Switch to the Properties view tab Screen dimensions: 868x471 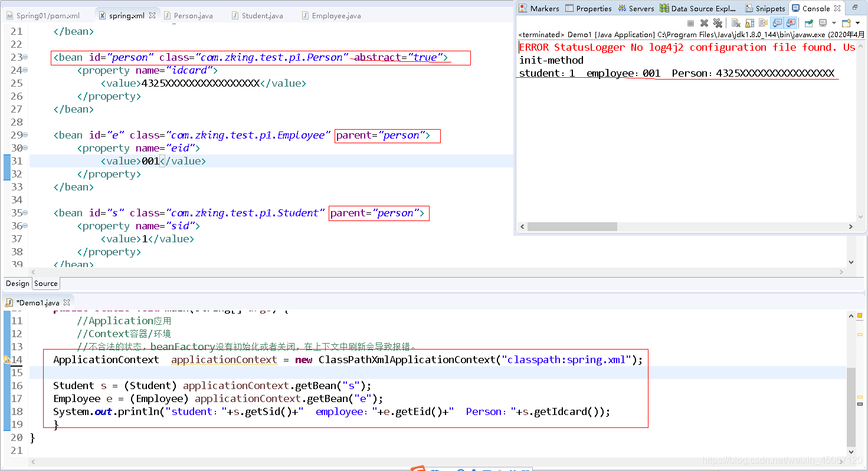click(x=588, y=8)
